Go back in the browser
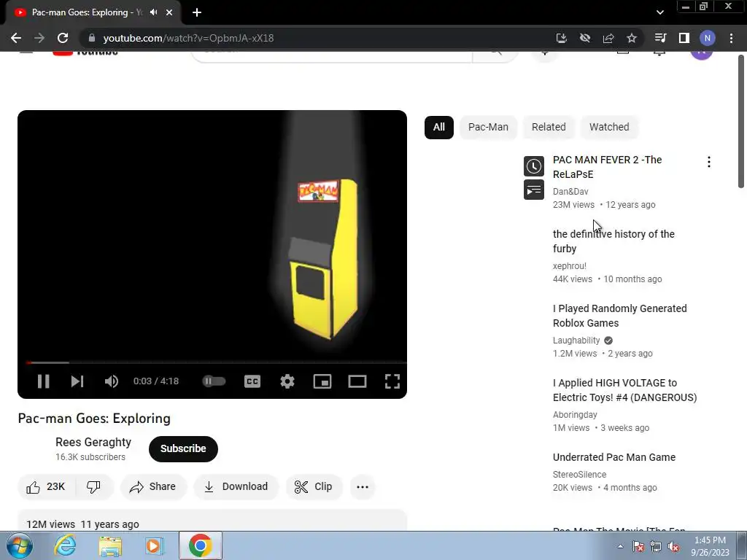Viewport: 747px width, 560px height. [16, 38]
